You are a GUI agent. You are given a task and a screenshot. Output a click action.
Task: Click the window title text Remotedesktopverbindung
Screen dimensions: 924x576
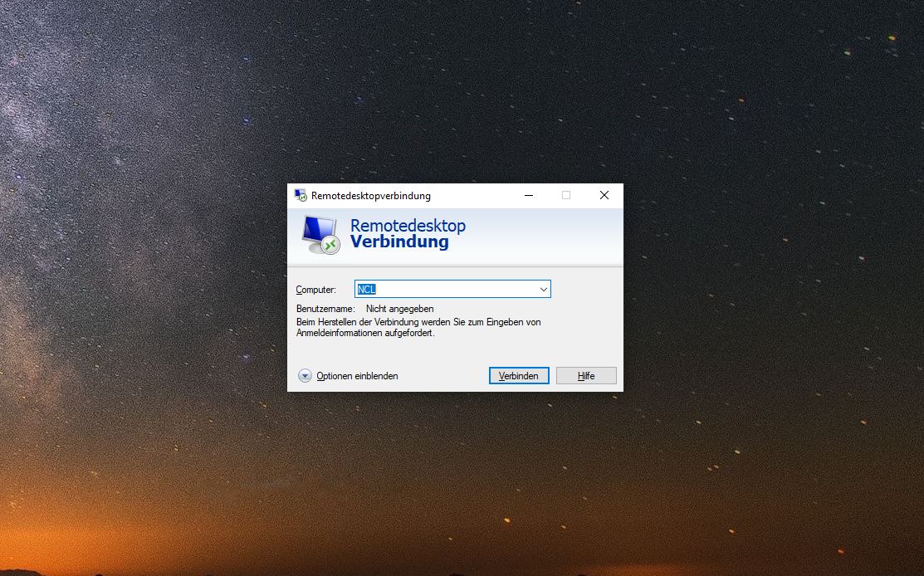pos(370,196)
